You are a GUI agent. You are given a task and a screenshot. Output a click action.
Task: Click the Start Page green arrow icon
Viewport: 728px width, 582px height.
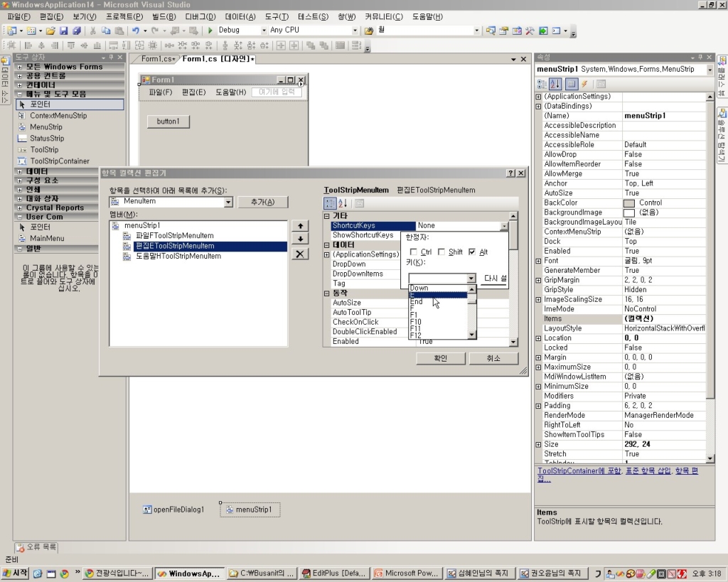point(542,31)
